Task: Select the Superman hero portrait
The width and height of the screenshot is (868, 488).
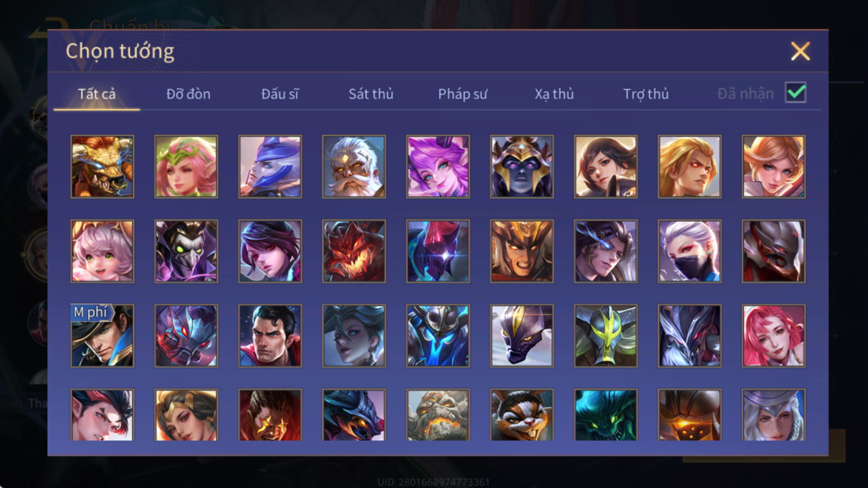Action: (x=270, y=335)
